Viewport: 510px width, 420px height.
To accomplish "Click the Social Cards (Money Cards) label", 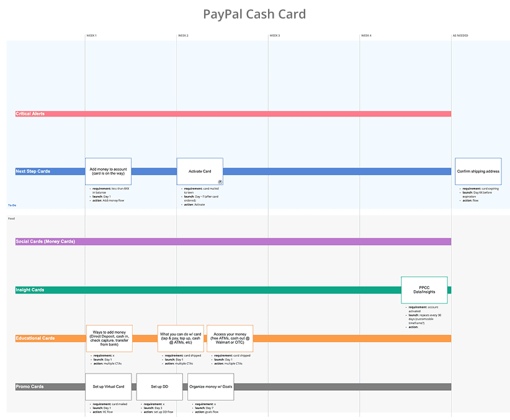I will tap(45, 241).
